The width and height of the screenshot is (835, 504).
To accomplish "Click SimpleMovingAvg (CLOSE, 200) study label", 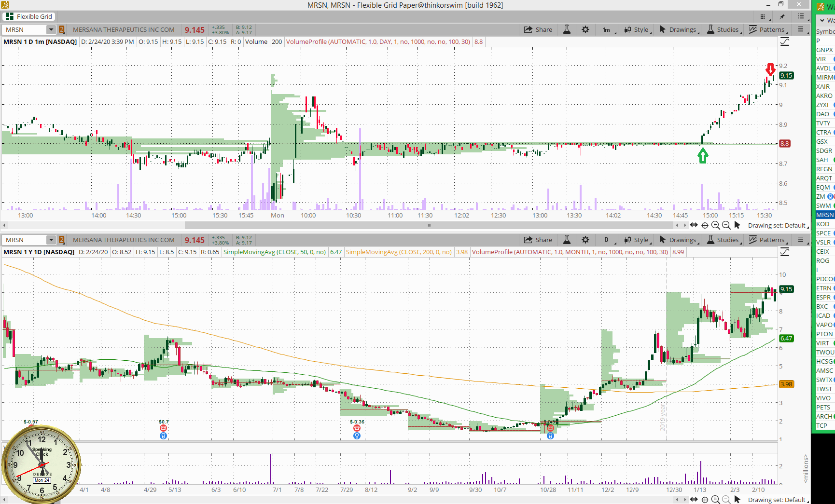I will [399, 252].
